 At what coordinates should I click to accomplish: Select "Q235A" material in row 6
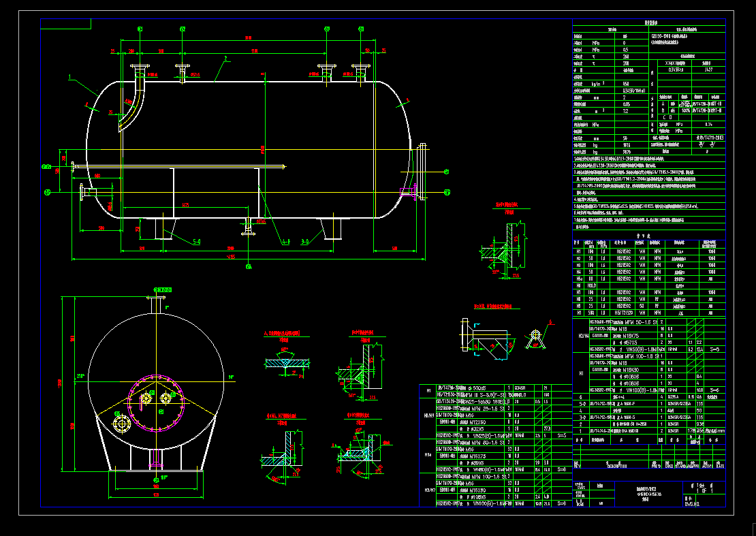[672, 397]
